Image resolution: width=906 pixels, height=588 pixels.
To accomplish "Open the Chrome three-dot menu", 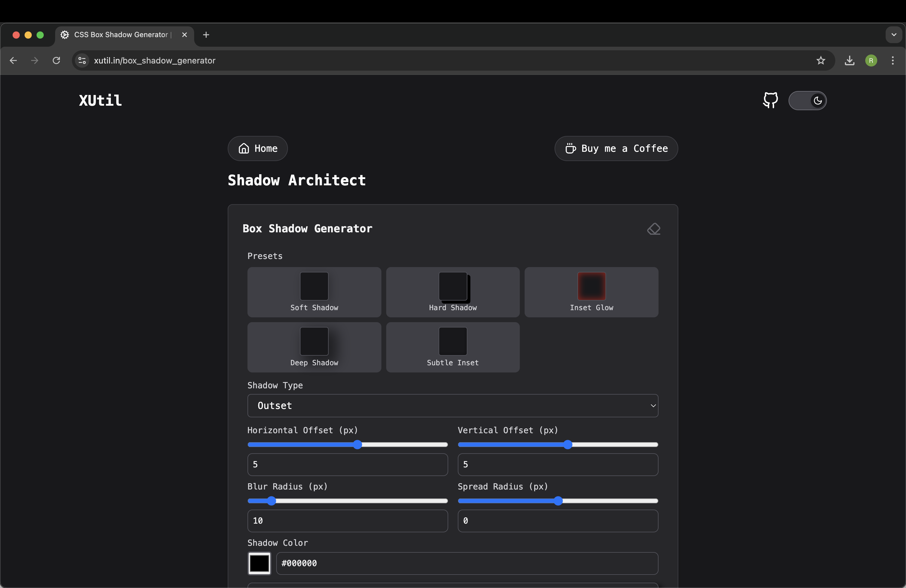I will (893, 60).
